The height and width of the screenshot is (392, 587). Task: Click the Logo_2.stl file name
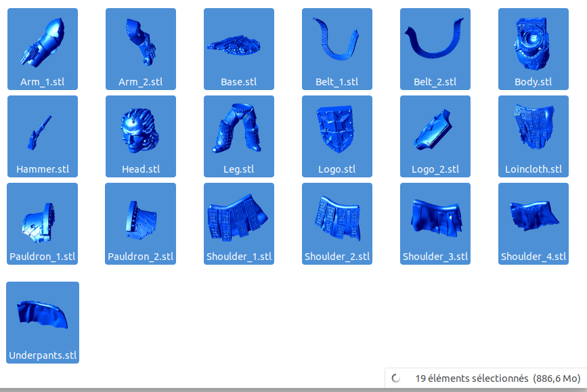435,169
